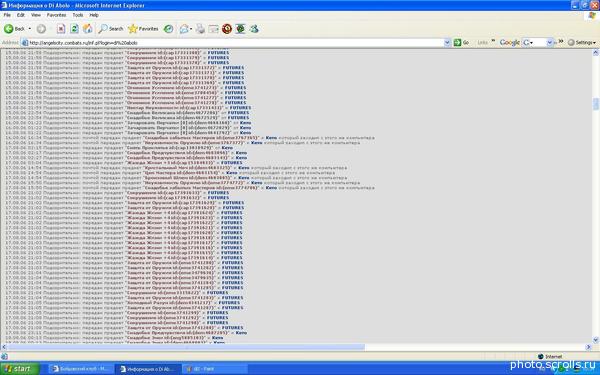Image resolution: width=600 pixels, height=375 pixels.
Task: Click the Refresh page icon
Action: 74,29
